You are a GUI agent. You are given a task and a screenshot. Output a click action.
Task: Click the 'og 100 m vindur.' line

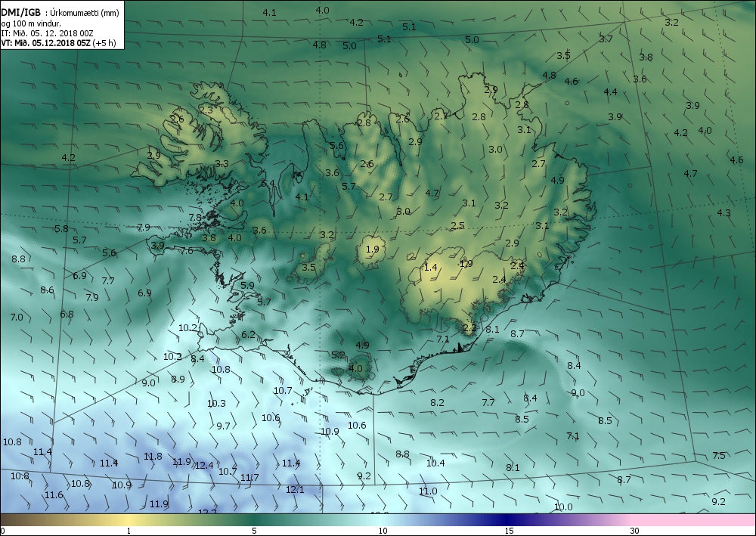pyautogui.click(x=31, y=23)
